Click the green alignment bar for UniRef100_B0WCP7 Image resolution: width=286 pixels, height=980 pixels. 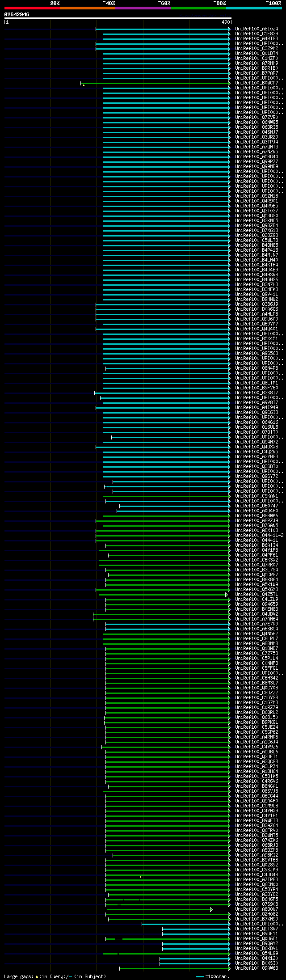tap(155, 83)
